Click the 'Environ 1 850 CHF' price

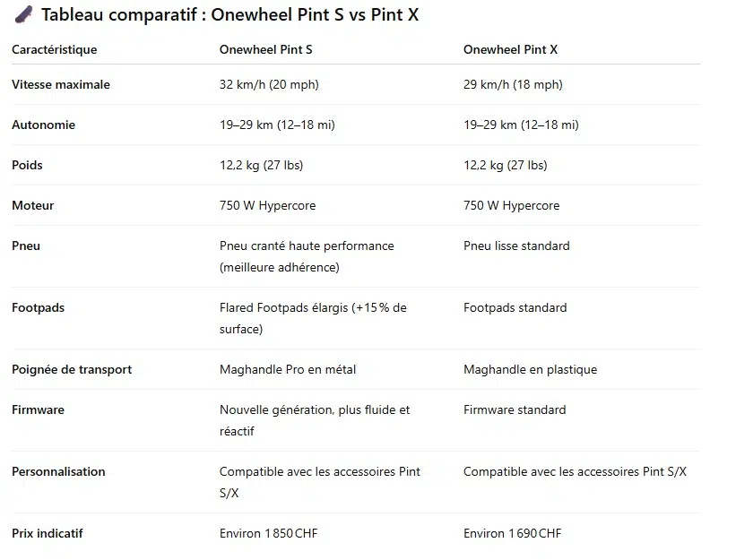(268, 534)
